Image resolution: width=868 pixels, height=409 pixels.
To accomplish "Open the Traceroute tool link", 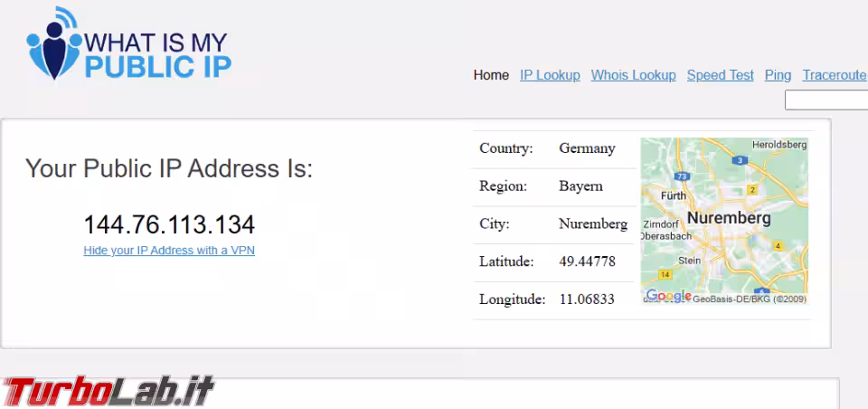I will (835, 75).
